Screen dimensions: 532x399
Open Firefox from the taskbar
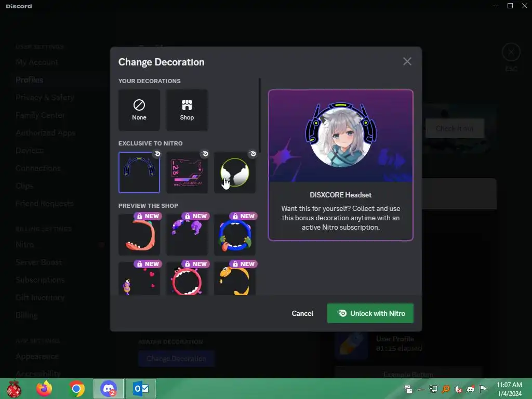[44, 389]
